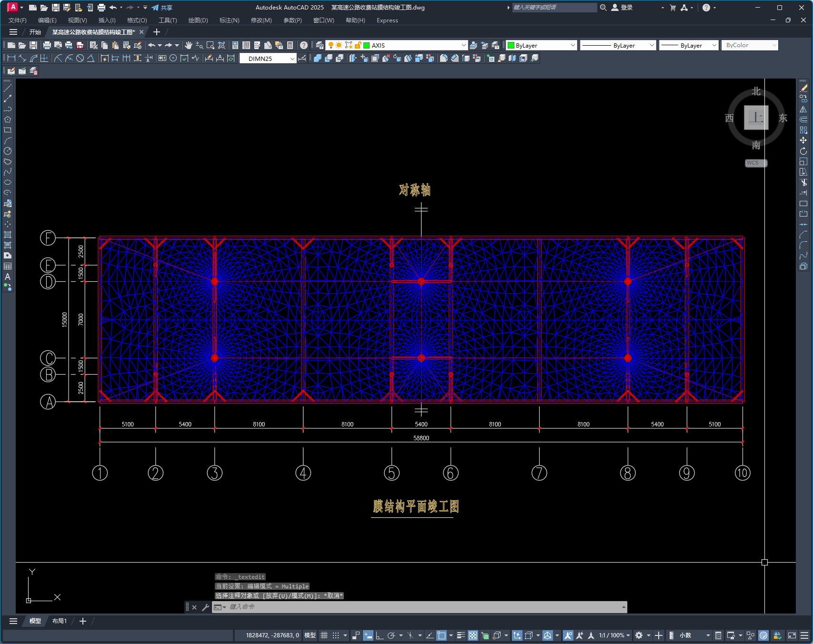The height and width of the screenshot is (644, 813).
Task: Click the DWF export icon
Action: [x=80, y=45]
